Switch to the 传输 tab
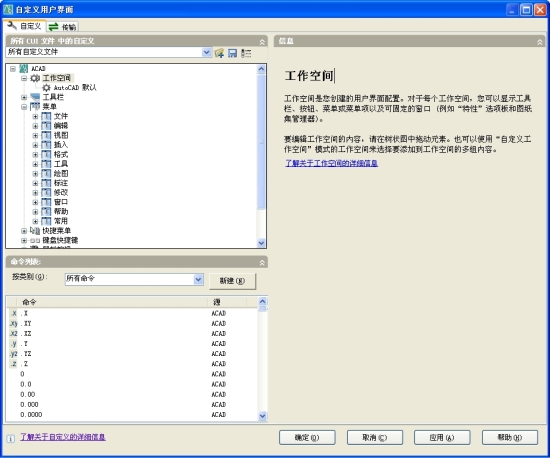 click(62, 27)
